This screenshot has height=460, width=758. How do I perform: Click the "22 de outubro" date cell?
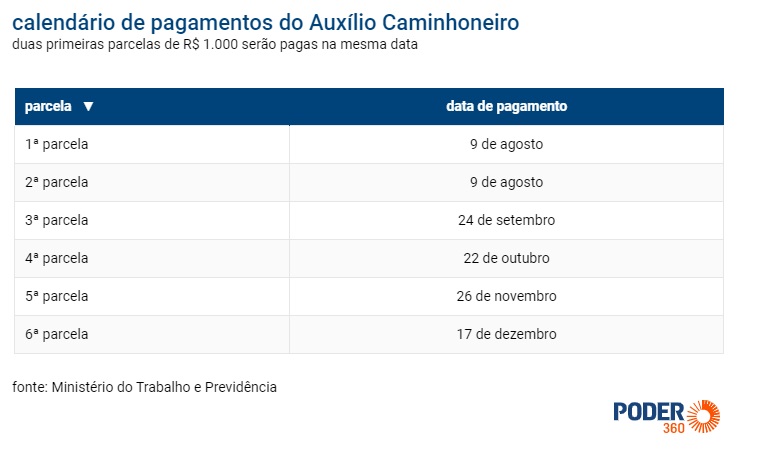(506, 258)
